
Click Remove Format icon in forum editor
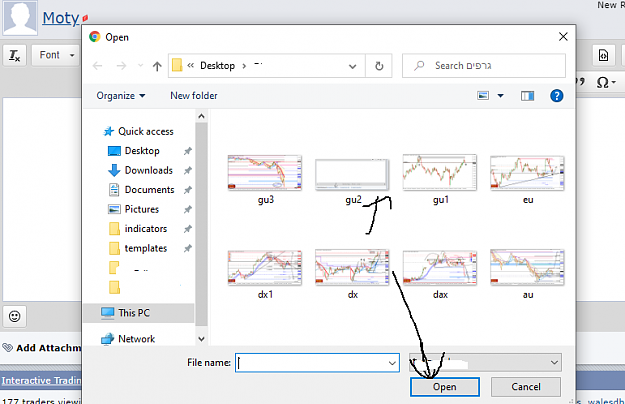(15, 55)
